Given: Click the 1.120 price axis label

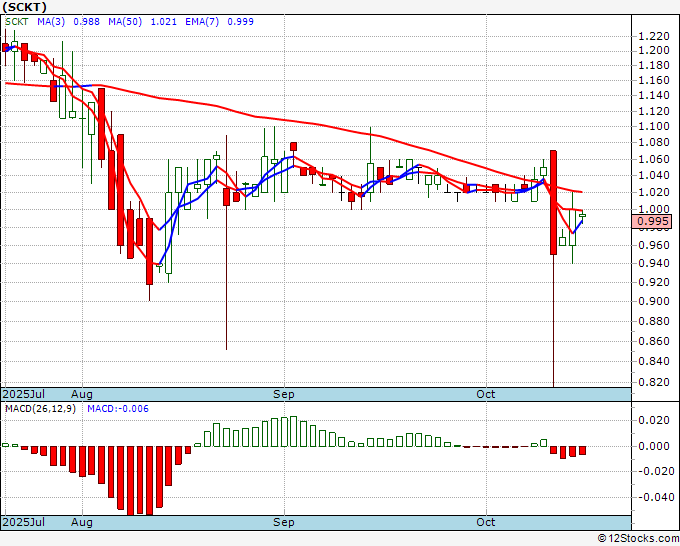Looking at the screenshot, I should [x=654, y=111].
